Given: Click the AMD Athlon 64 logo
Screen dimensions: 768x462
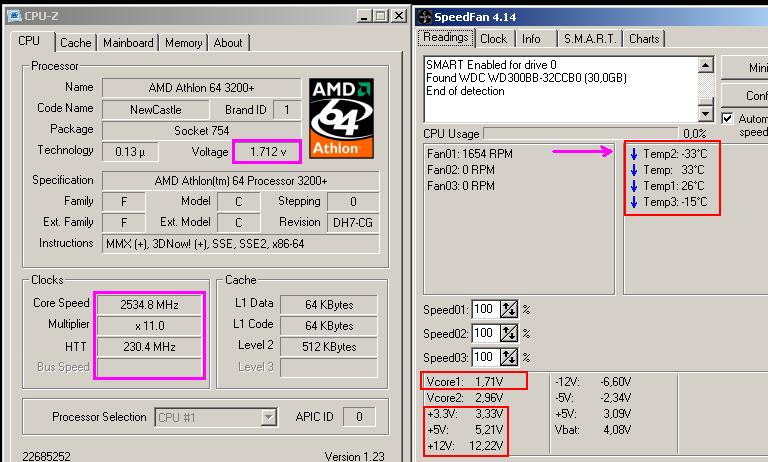Looking at the screenshot, I should (x=341, y=119).
